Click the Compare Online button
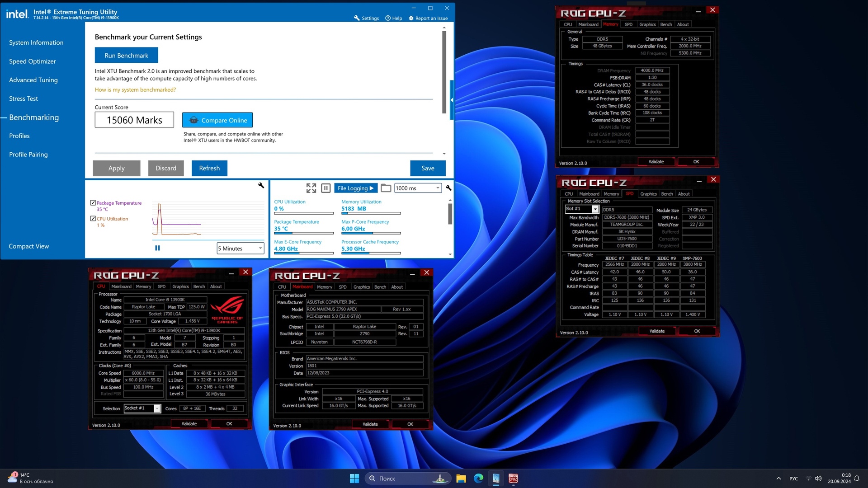Screen dimensions: 868x488 217,120
